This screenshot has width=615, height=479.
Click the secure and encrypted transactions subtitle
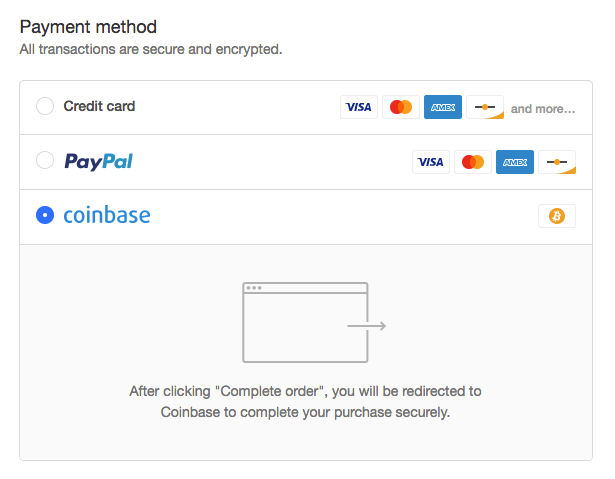[x=151, y=48]
